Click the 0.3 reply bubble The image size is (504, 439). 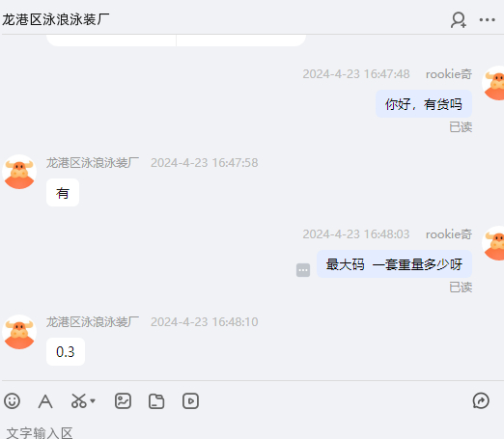pos(66,351)
